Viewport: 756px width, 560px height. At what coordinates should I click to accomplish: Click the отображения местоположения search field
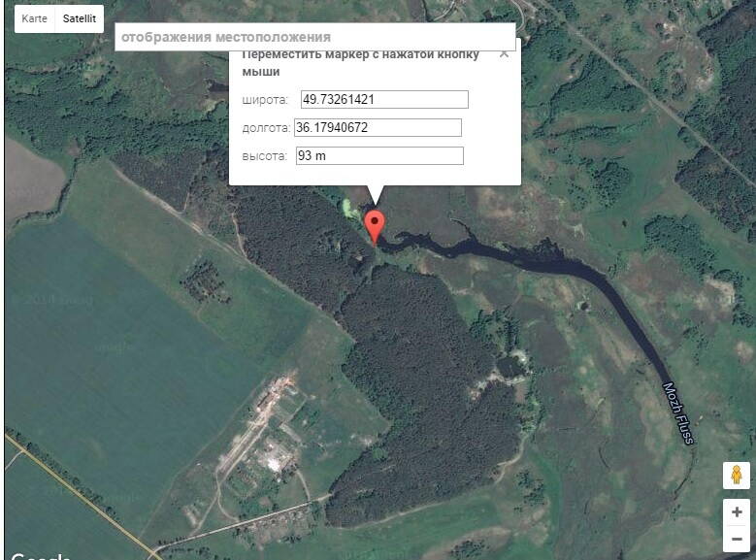pyautogui.click(x=314, y=37)
